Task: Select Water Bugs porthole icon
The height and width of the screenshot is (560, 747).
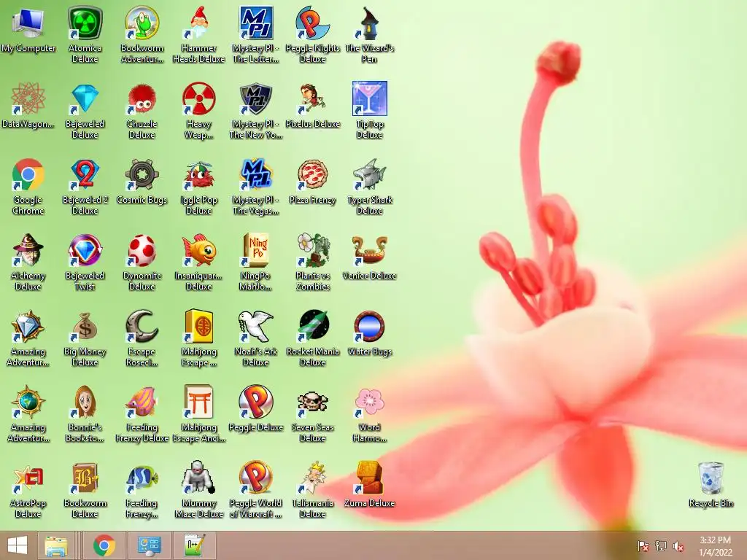Action: click(369, 327)
